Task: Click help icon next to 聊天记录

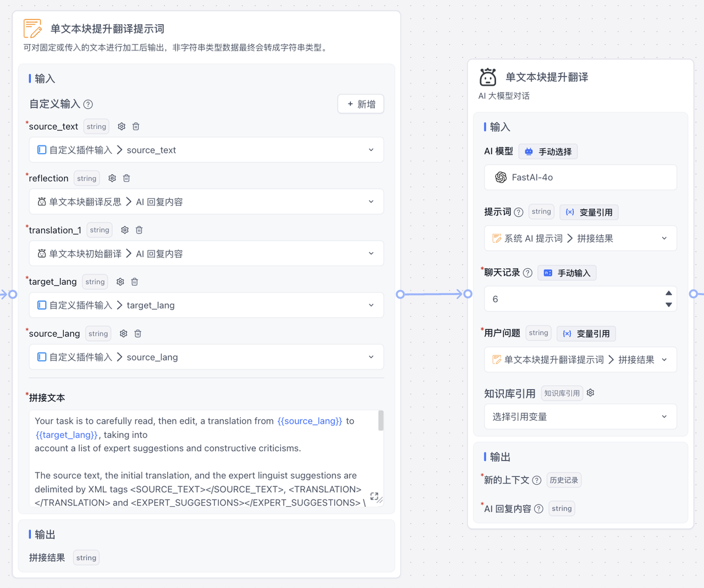Action: 527,273
